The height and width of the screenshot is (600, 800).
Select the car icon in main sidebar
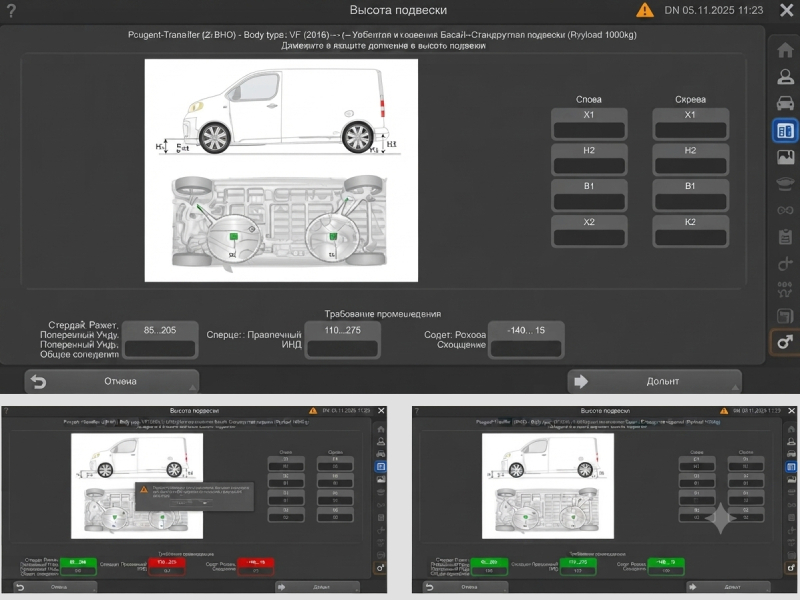785,103
